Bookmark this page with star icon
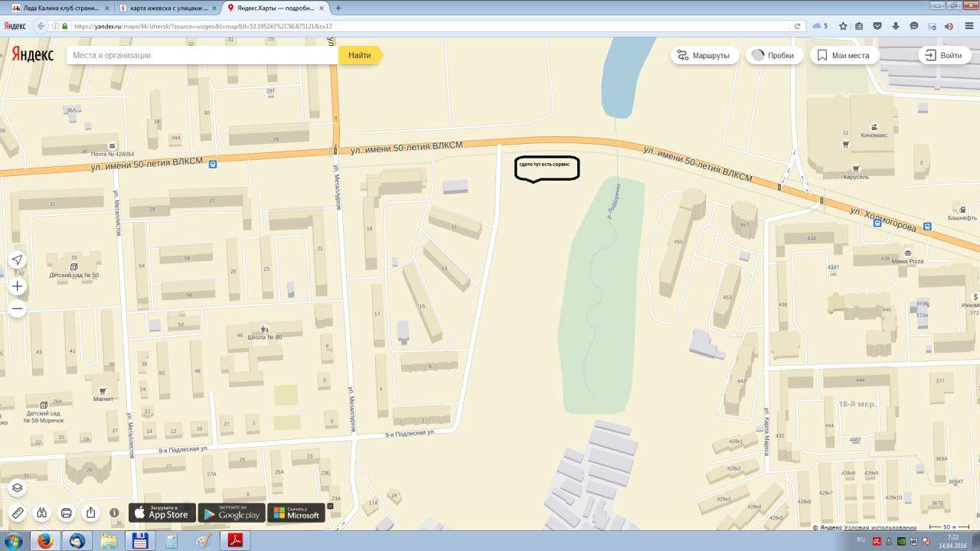980x551 pixels. pyautogui.click(x=843, y=26)
